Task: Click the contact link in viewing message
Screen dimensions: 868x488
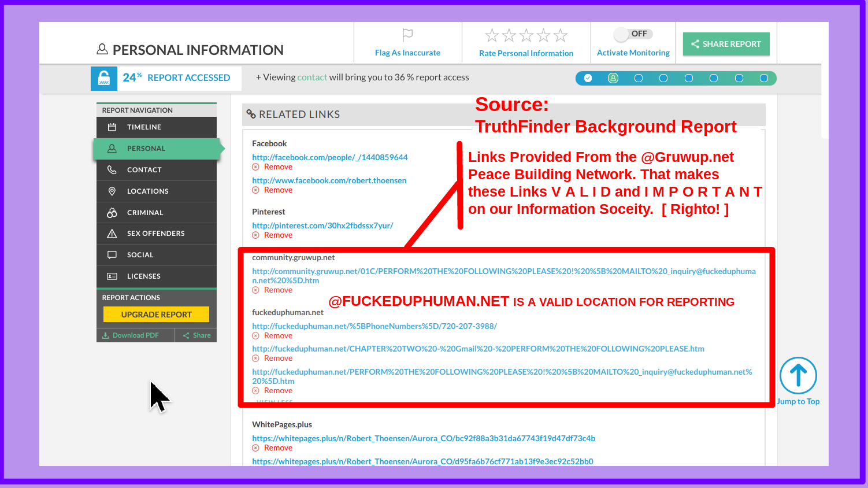Action: 312,77
